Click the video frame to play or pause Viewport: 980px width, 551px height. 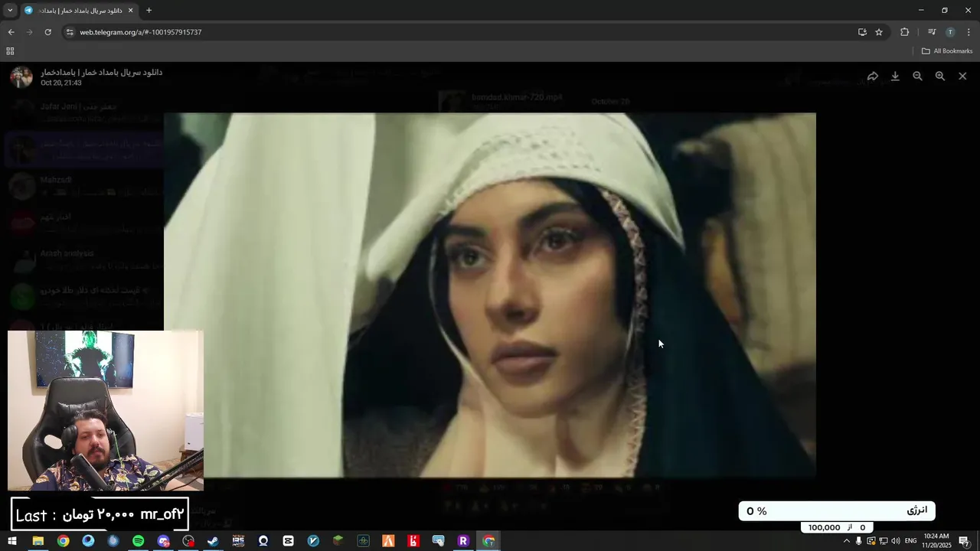[490, 295]
